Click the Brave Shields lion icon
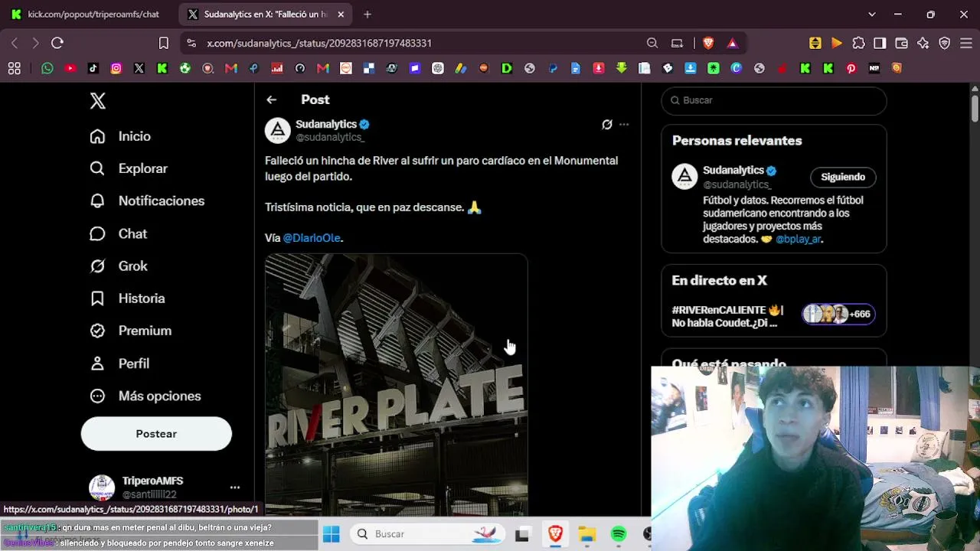This screenshot has width=980, height=551. tap(708, 44)
